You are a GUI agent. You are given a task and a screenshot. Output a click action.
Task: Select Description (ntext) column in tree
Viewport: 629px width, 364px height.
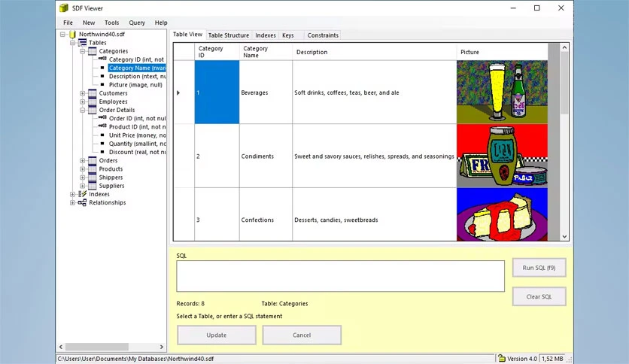click(137, 76)
